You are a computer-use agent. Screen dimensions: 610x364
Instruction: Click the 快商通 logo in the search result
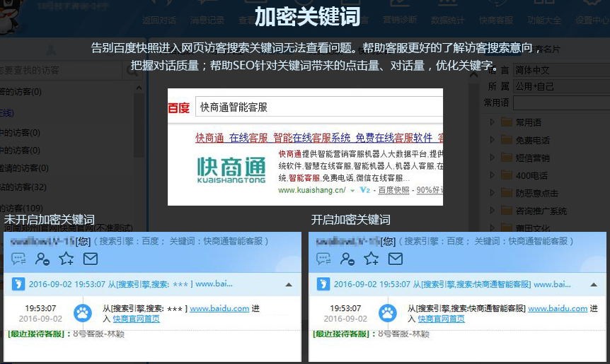[231, 170]
